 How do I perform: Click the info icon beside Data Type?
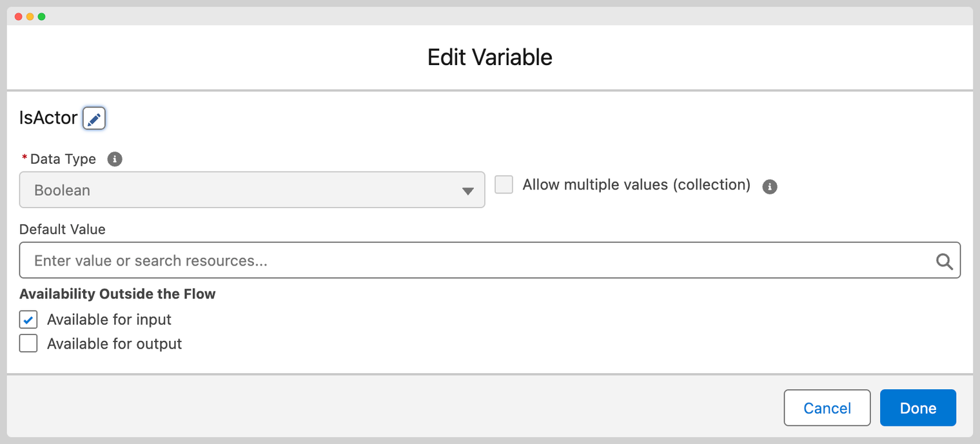pos(115,159)
